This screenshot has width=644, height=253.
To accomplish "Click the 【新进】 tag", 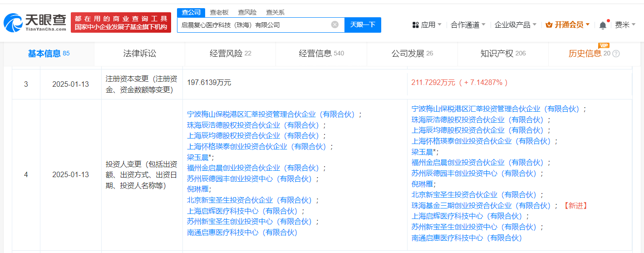I will [x=575, y=206].
